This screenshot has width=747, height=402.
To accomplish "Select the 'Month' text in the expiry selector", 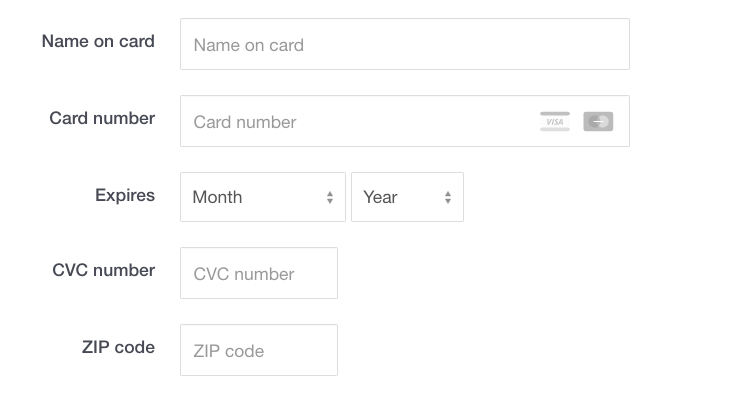I will point(217,197).
